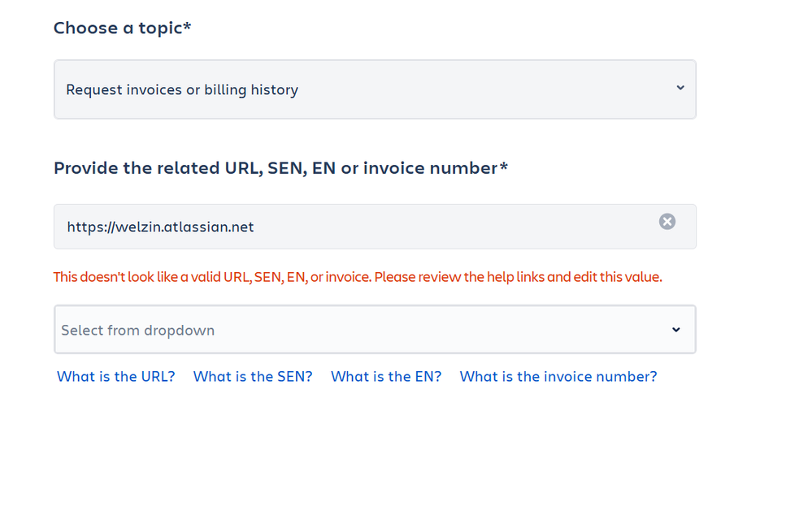Click the chevron on the topic dropdown
Viewport: 812px width, 506px height.
click(x=680, y=88)
